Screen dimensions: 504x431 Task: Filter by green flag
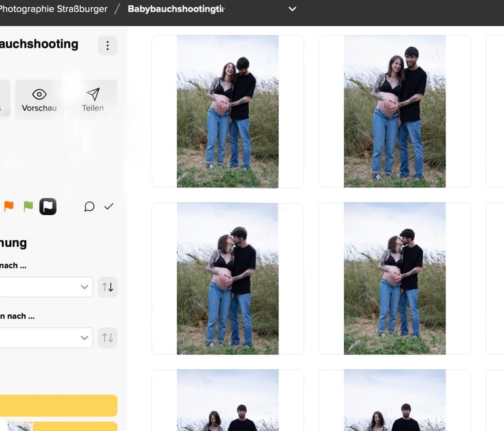[28, 206]
